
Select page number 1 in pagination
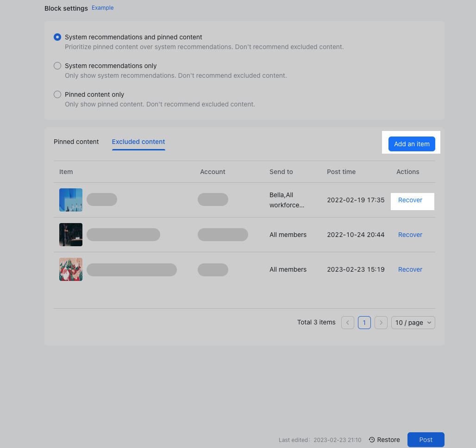(364, 323)
